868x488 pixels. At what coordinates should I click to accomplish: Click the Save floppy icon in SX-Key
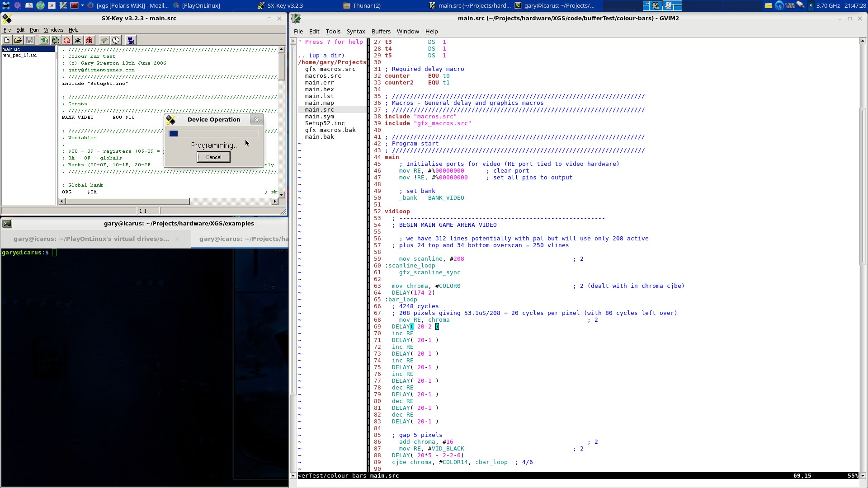point(29,40)
